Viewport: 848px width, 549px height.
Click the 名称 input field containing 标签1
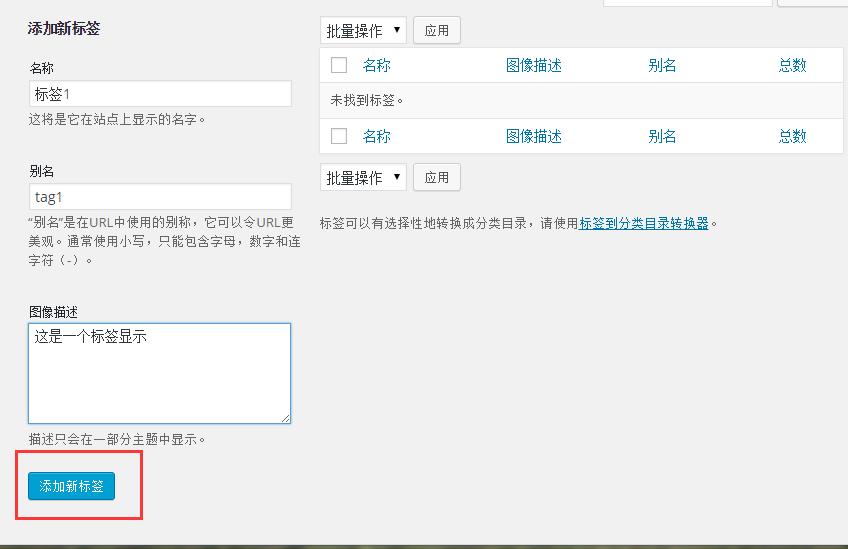click(160, 94)
